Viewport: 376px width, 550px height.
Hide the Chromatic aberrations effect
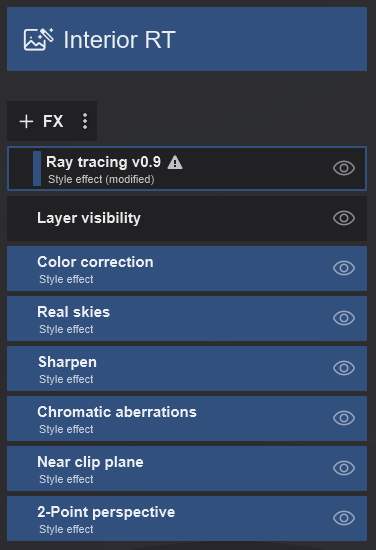tap(344, 418)
